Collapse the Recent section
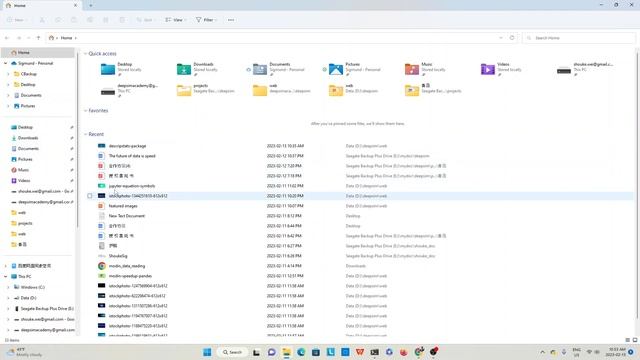Viewport: 640px width, 360px height. (x=86, y=134)
